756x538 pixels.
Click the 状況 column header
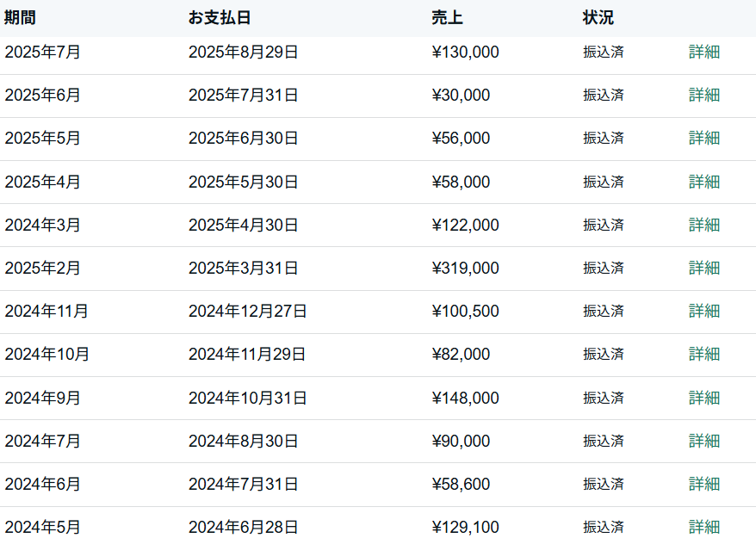[598, 17]
